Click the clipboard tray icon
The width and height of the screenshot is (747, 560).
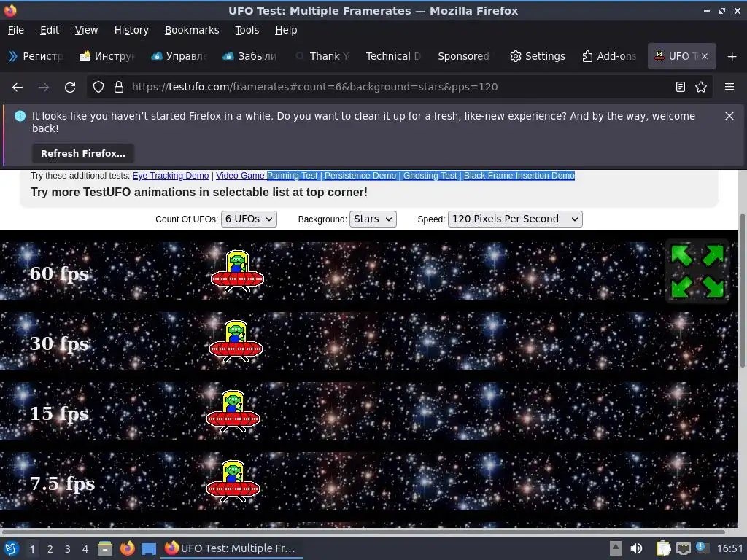[x=663, y=548]
